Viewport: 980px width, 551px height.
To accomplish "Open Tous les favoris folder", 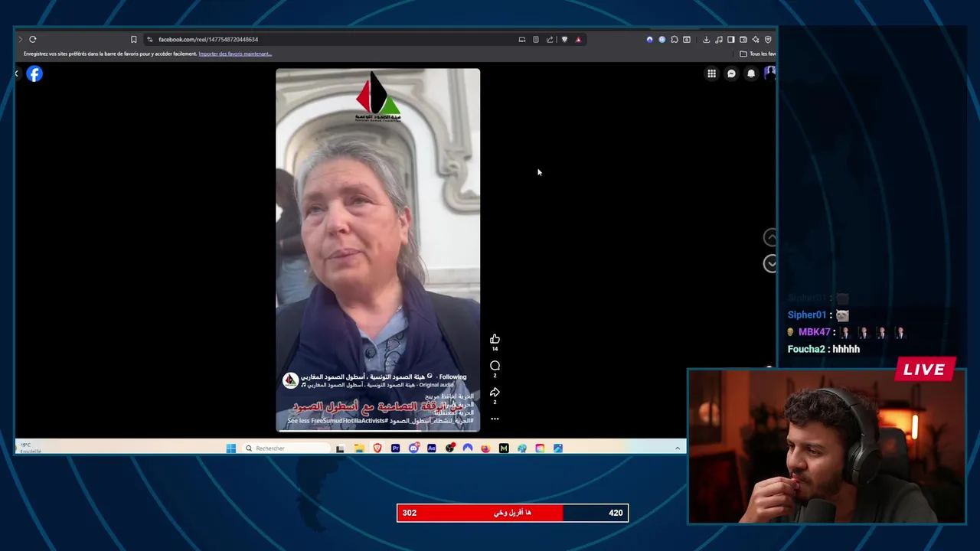I will tap(758, 54).
